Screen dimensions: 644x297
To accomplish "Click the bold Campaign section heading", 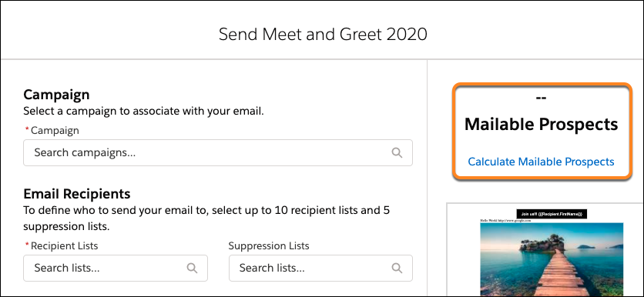I will pos(56,95).
